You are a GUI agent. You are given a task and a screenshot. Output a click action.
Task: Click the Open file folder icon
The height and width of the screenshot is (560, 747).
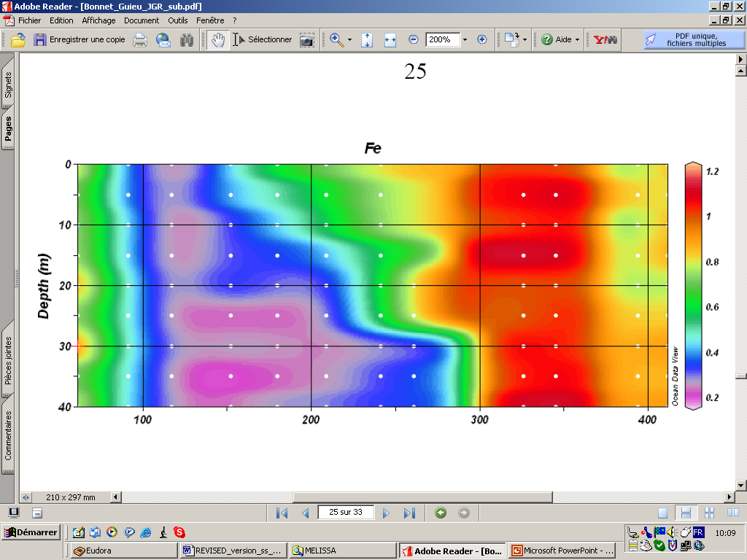pos(18,40)
